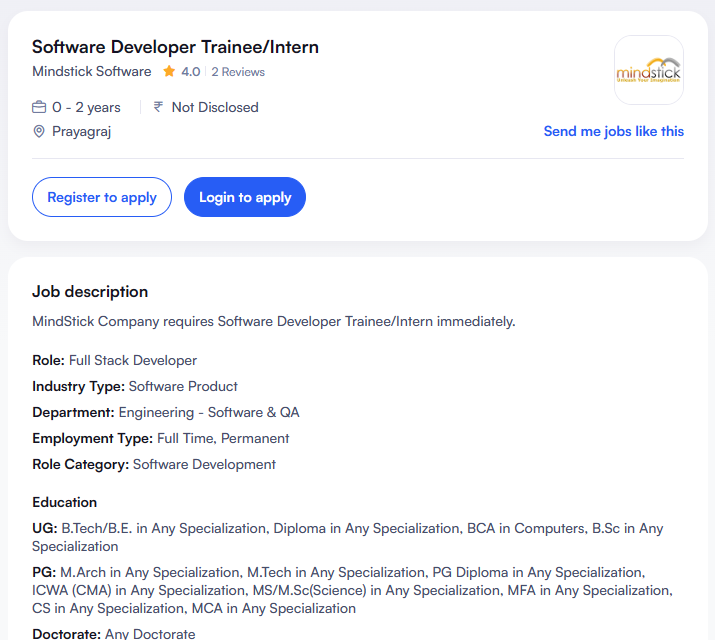
Task: Click the UG qualifications paragraph
Action: tap(347, 537)
